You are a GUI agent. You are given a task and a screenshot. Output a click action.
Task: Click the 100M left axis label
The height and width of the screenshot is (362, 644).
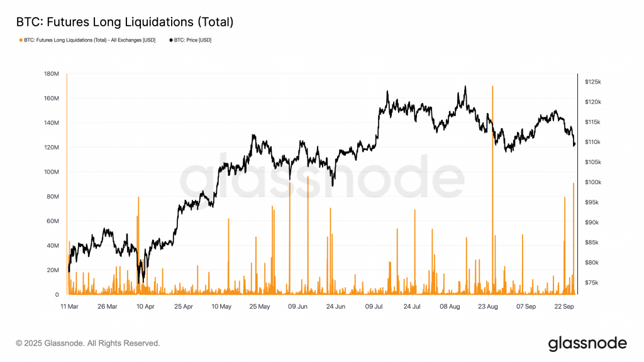52,172
